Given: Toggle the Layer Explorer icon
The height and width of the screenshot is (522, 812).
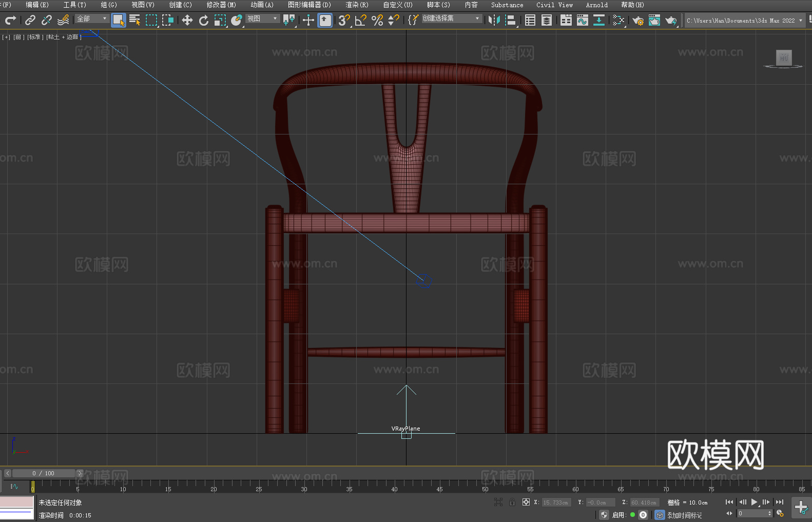Looking at the screenshot, I should 547,20.
